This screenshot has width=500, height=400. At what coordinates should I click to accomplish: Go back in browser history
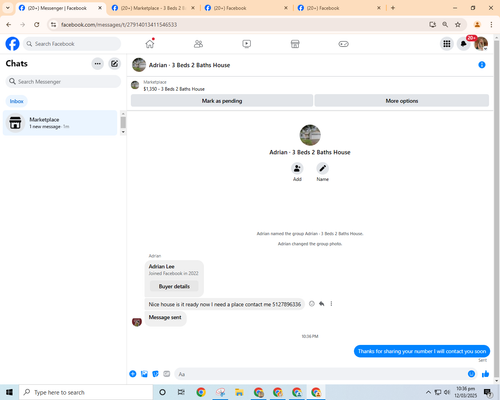coord(9,24)
